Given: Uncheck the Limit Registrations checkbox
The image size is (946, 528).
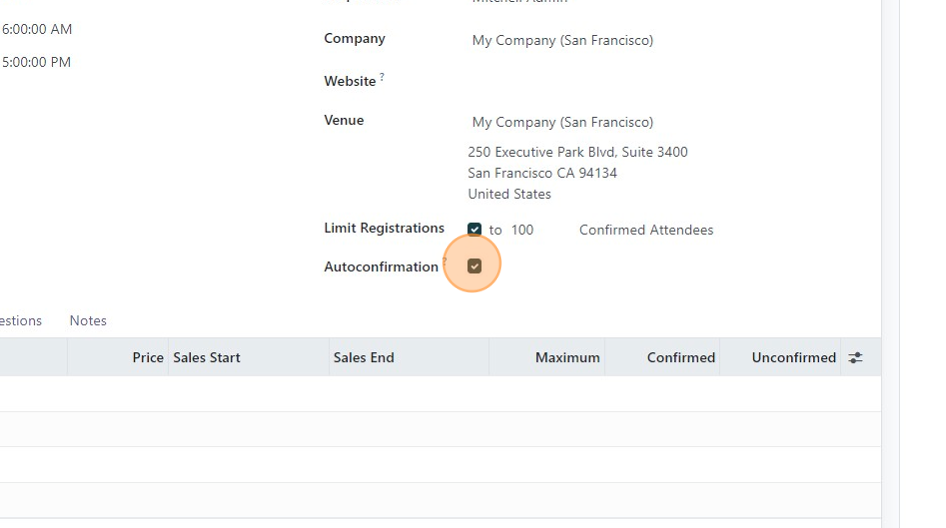Looking at the screenshot, I should point(474,229).
